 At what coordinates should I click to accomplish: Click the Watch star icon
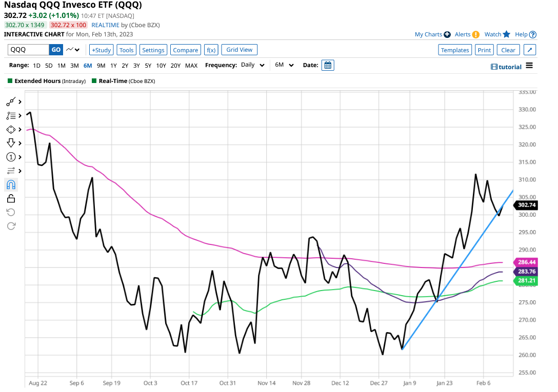[507, 34]
